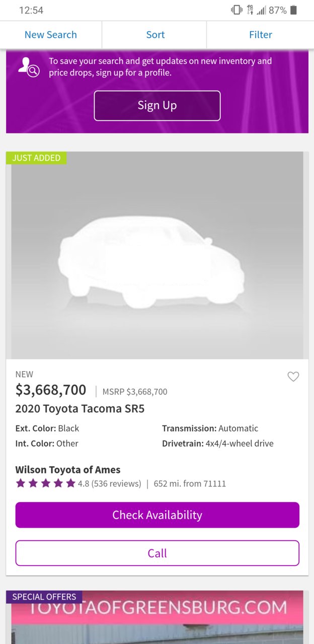Click the five-star dealer rating
The width and height of the screenshot is (314, 644).
point(45,483)
